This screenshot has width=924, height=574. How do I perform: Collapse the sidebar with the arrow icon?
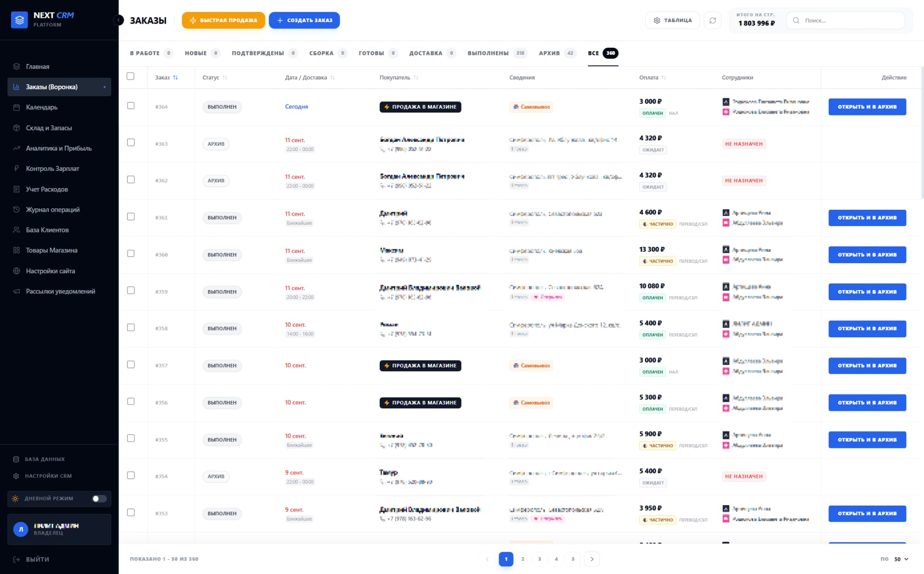tap(118, 20)
